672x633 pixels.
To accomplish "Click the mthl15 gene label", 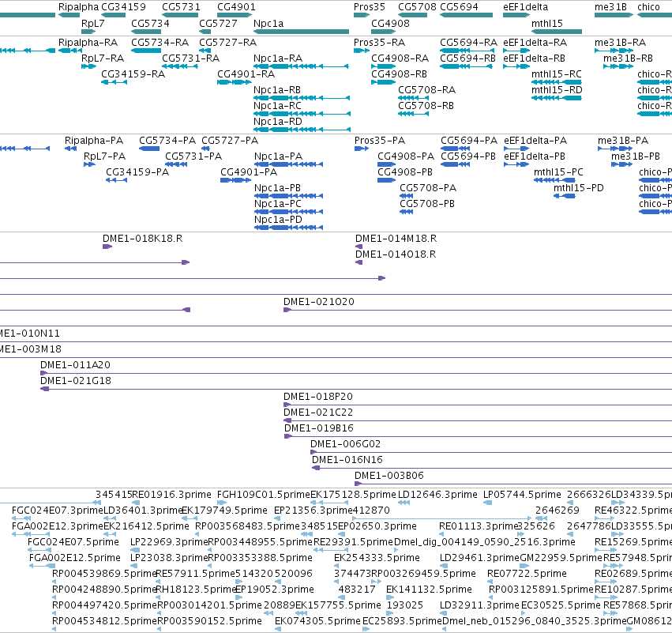I will (x=547, y=24).
